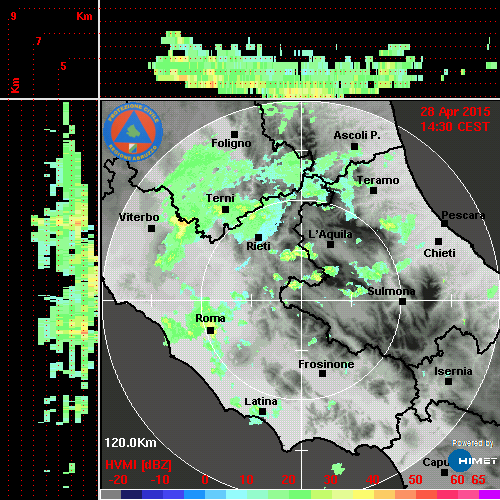Click the Chieti city label

[439, 253]
